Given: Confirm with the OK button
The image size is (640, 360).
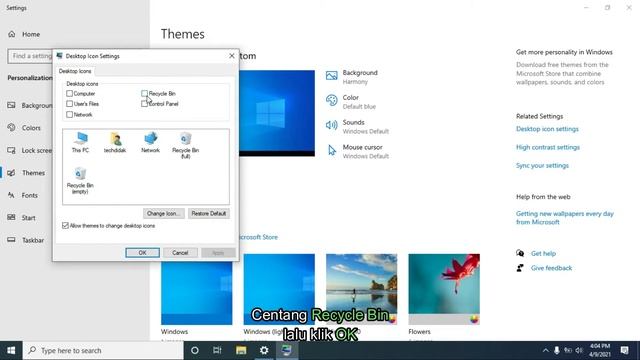Looking at the screenshot, I should coord(142,253).
